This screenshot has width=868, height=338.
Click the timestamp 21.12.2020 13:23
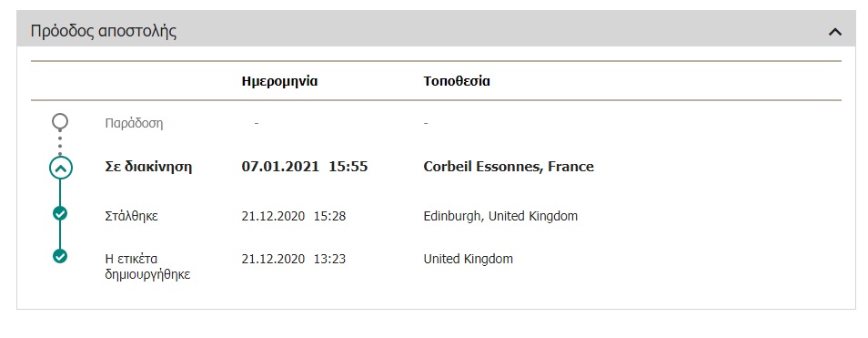click(x=293, y=259)
